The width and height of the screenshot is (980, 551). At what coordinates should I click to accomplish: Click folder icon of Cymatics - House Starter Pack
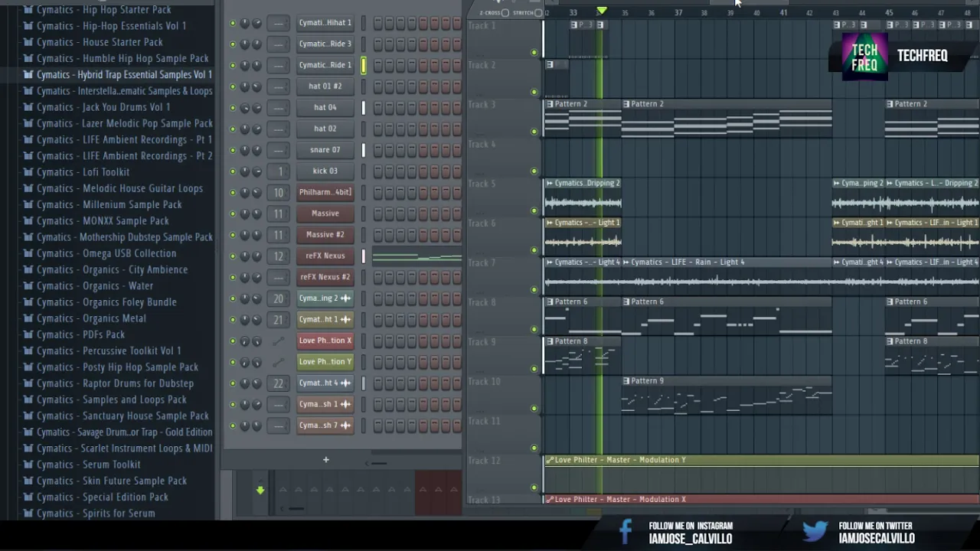coord(28,42)
